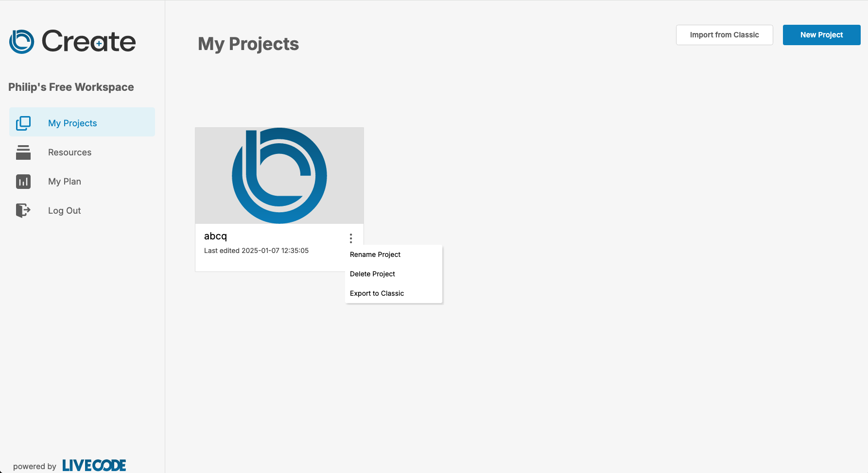Click the Resources stack icon

[23, 152]
